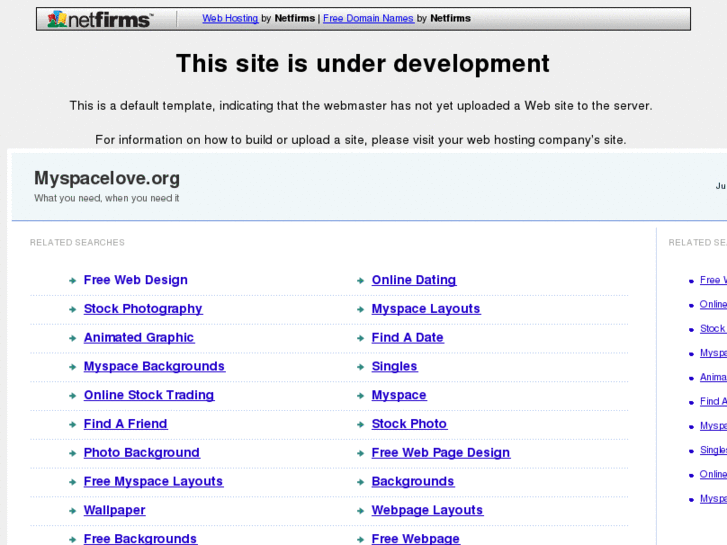Click arrow bullet beside Free Myspace Layouts

[72, 482]
